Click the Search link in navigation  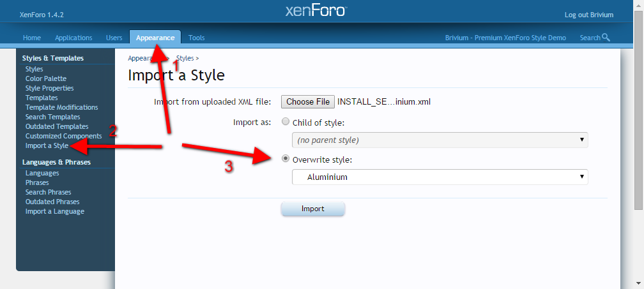point(590,38)
